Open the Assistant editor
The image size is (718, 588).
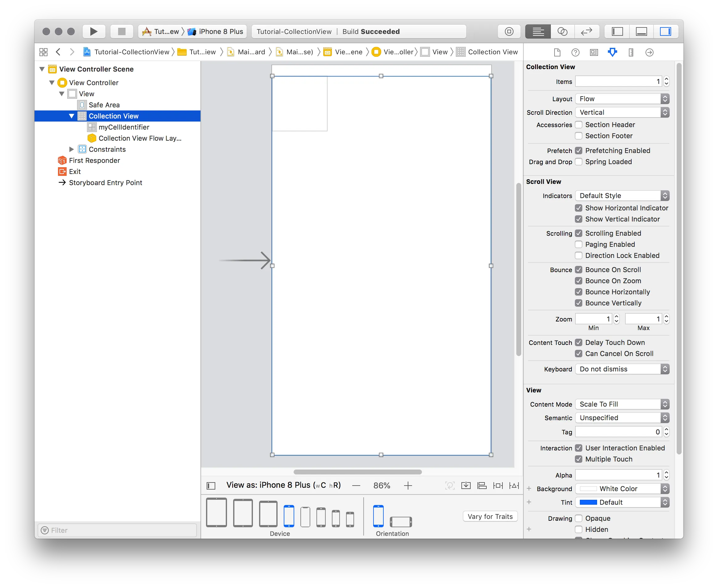point(562,31)
